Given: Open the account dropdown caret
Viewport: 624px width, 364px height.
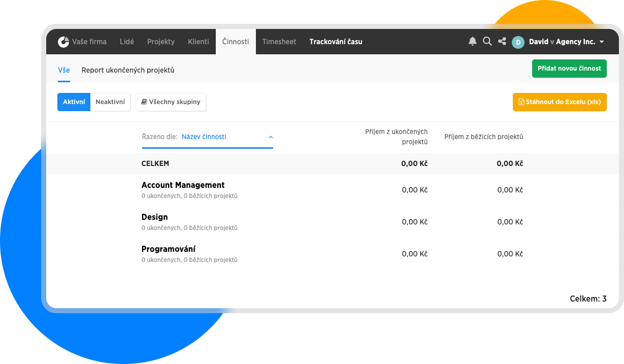Looking at the screenshot, I should coord(602,42).
